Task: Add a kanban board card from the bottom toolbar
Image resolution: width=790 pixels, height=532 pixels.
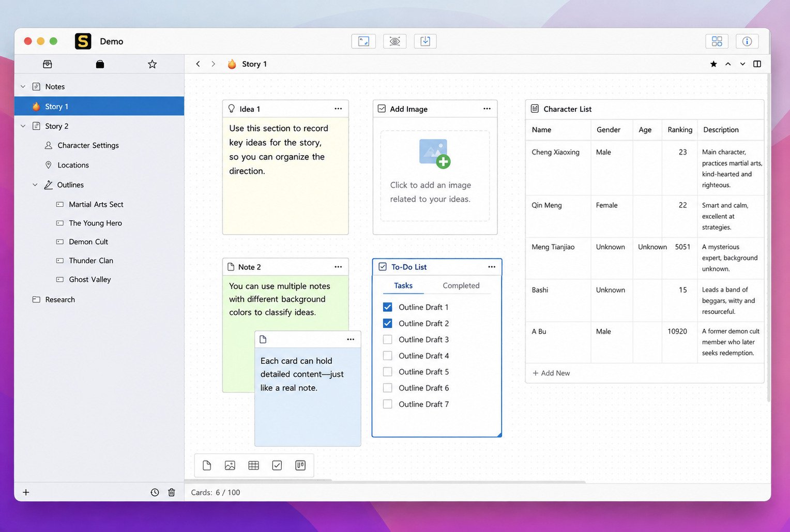Action: [x=300, y=465]
